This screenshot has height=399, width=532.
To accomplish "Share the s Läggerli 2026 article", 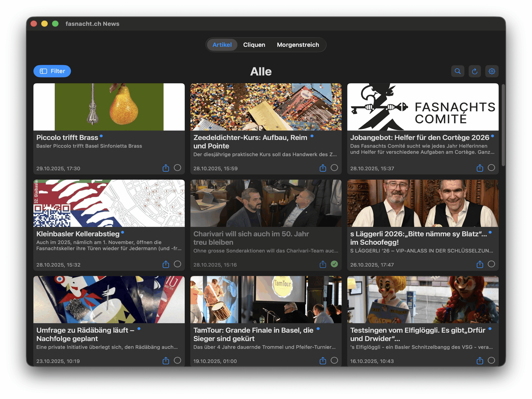I will click(x=480, y=264).
